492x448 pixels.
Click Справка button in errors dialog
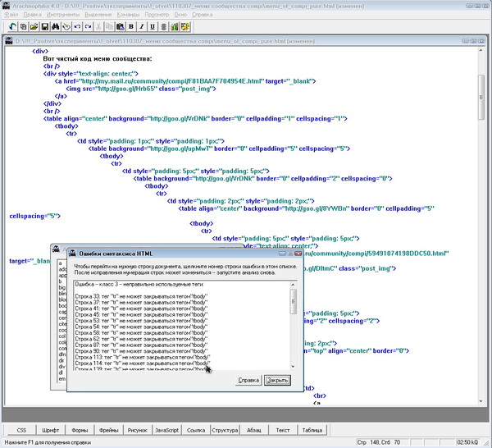[x=248, y=380]
